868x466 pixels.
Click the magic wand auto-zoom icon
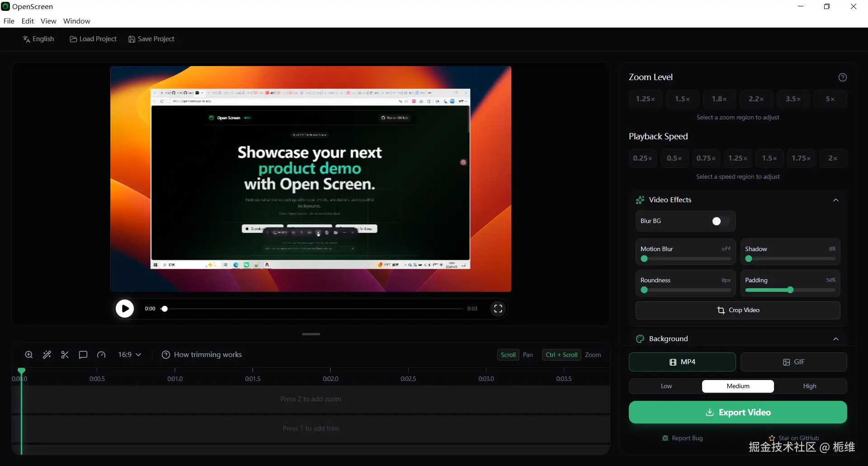(x=47, y=355)
